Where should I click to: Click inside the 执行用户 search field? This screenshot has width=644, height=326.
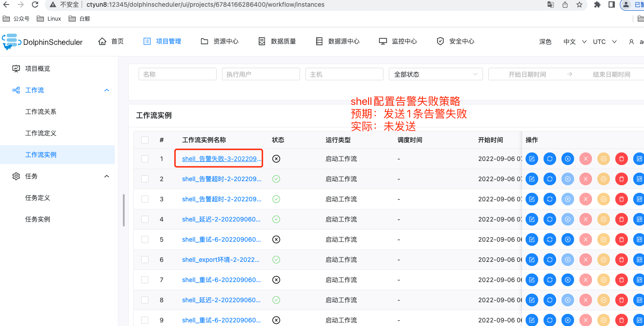pos(261,74)
